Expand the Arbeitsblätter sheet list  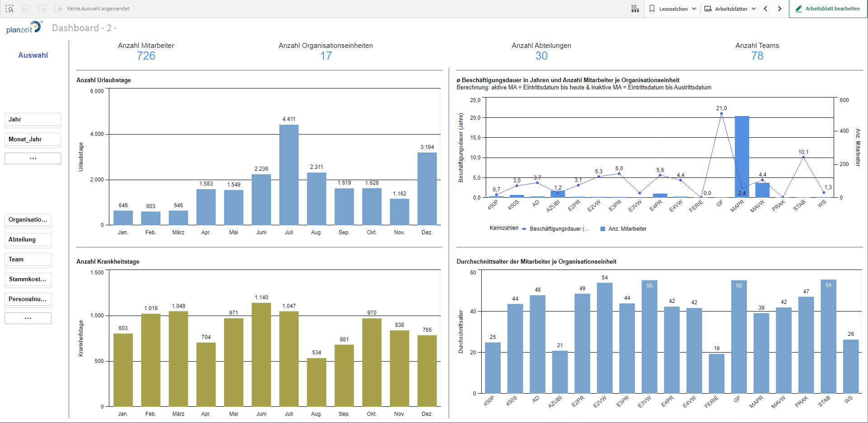click(x=730, y=9)
